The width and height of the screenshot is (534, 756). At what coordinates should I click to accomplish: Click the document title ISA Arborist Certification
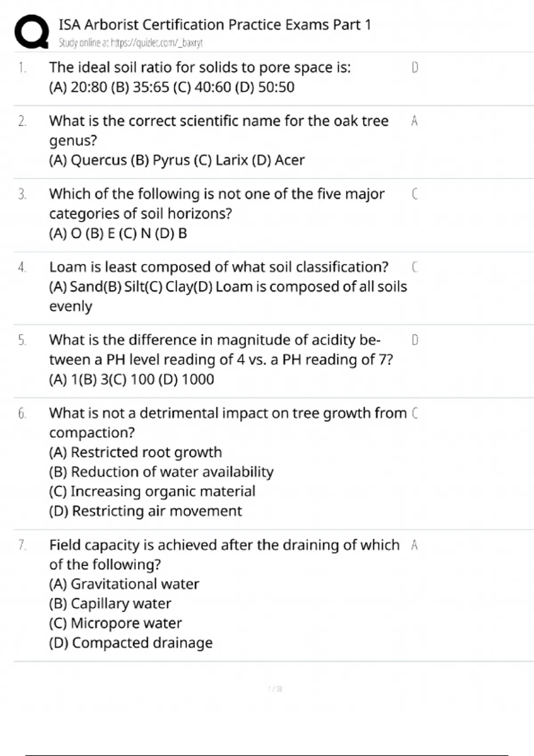214,25
